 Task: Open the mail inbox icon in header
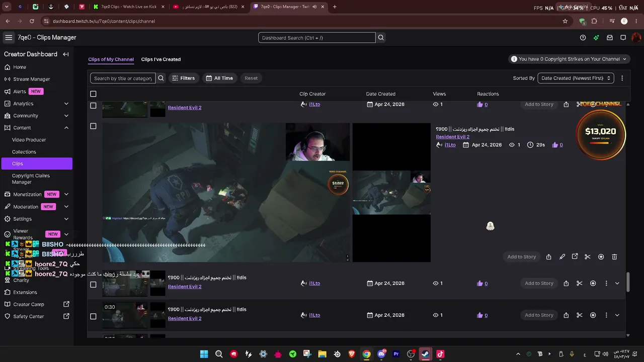[610, 38]
